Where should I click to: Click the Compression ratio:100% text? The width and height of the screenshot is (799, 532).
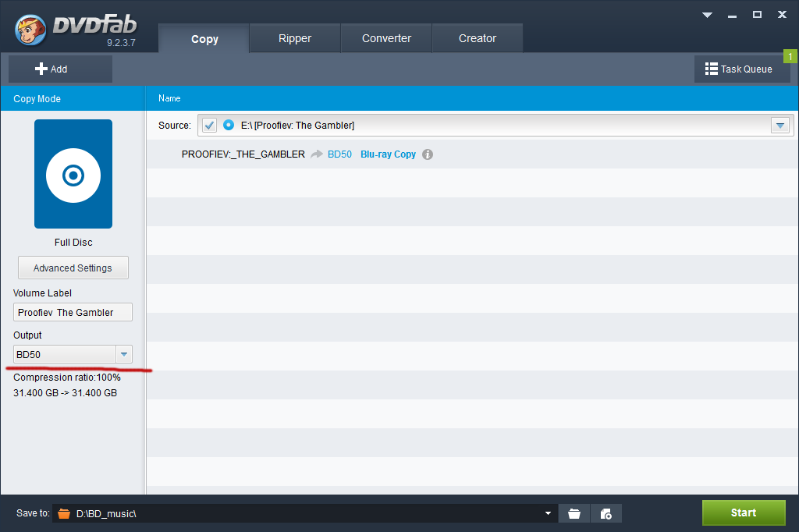(x=67, y=378)
